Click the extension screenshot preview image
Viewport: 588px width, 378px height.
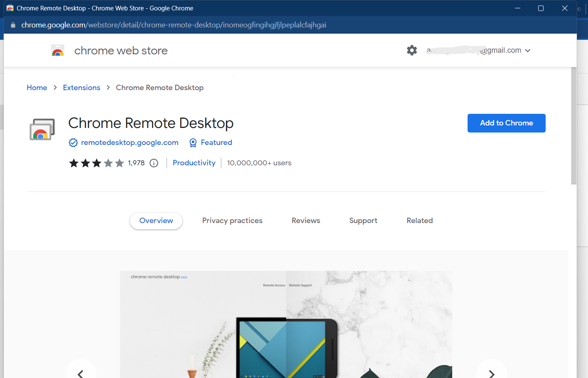coord(286,324)
